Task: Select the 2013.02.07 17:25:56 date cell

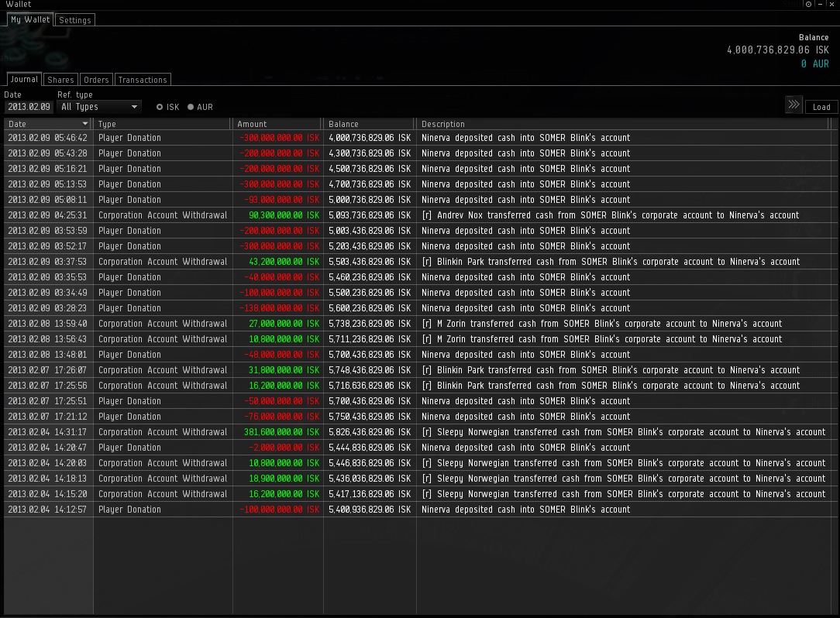Action: point(48,386)
